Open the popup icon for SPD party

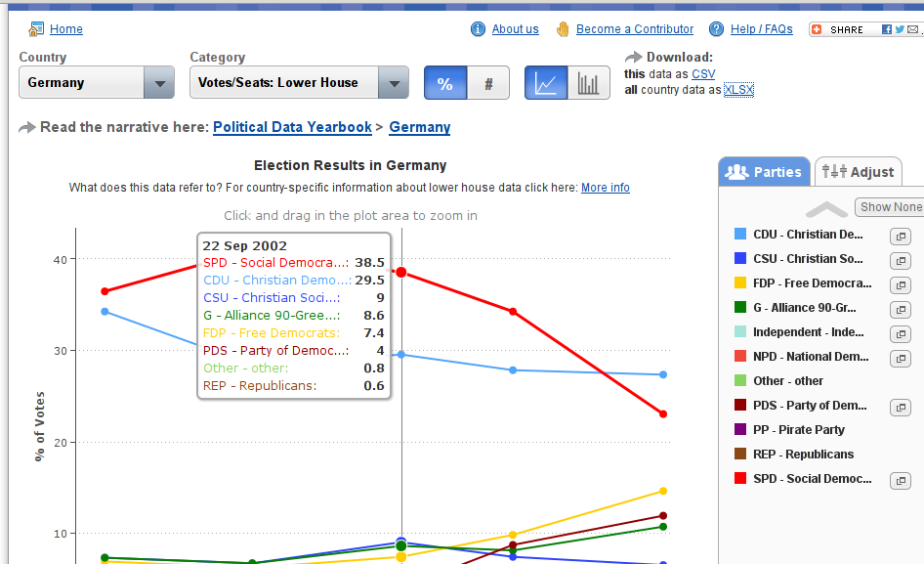coord(901,481)
